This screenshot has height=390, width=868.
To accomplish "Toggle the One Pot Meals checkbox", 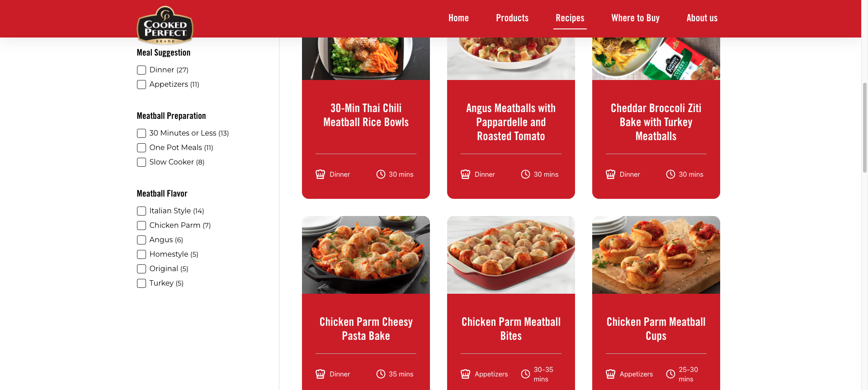I will pos(142,148).
